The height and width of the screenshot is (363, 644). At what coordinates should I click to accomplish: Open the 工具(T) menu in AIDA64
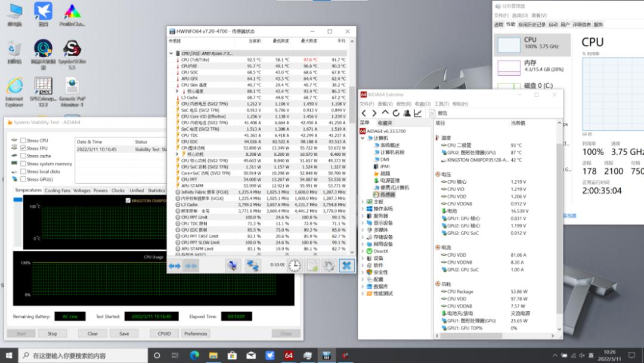click(441, 104)
